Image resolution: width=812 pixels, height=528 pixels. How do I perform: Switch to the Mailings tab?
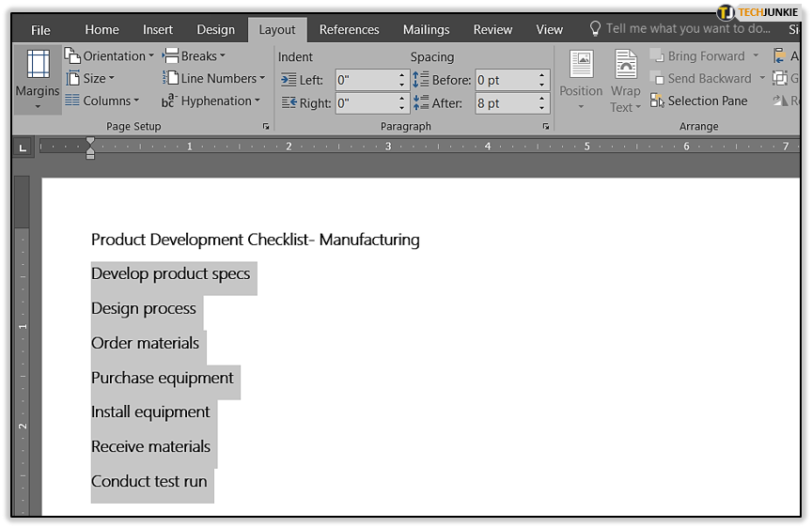click(426, 29)
